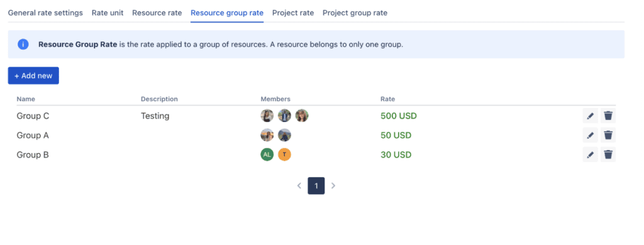Click the Members column header

point(275,99)
